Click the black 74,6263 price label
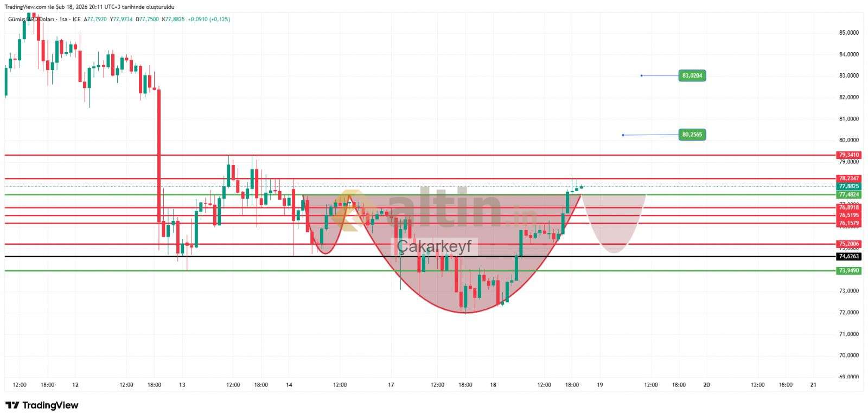The height and width of the screenshot is (419, 868). 849,256
